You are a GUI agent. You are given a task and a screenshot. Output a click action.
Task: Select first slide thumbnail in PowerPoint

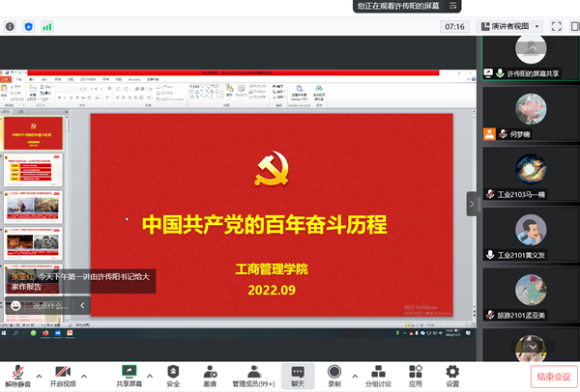pos(33,133)
